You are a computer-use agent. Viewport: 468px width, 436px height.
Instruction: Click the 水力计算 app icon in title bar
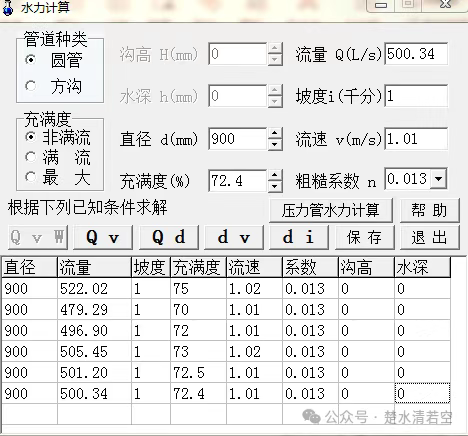(8, 7)
